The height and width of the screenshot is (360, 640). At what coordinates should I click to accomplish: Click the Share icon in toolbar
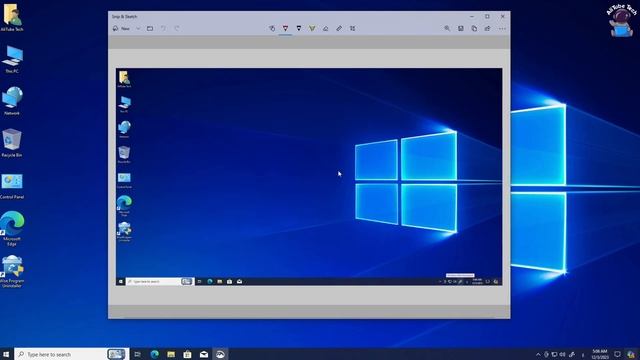point(488,29)
